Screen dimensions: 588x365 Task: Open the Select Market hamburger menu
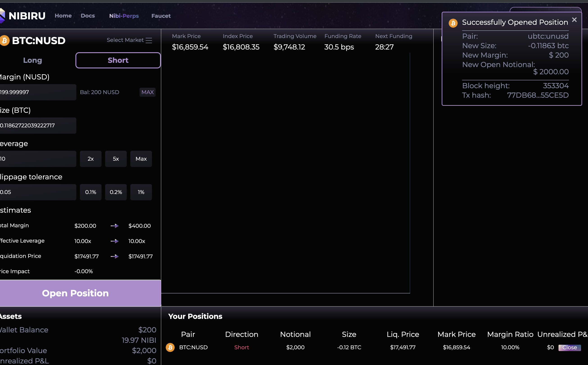(x=149, y=40)
